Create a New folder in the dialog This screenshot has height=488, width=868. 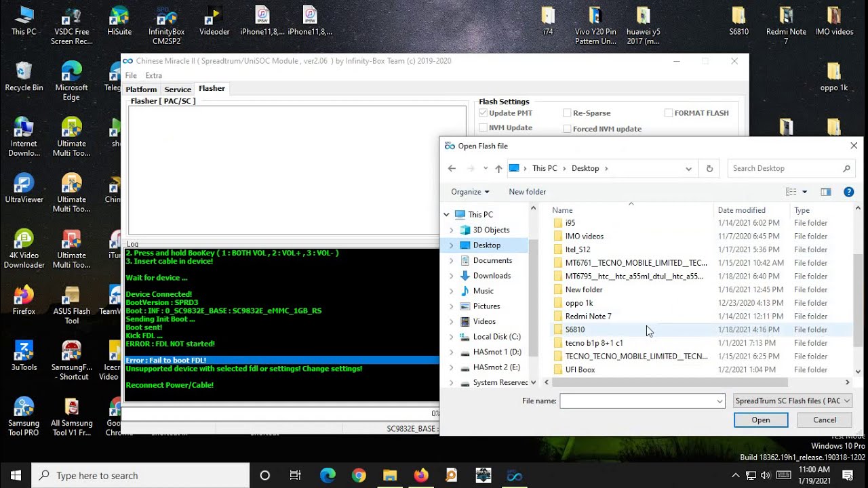527,192
